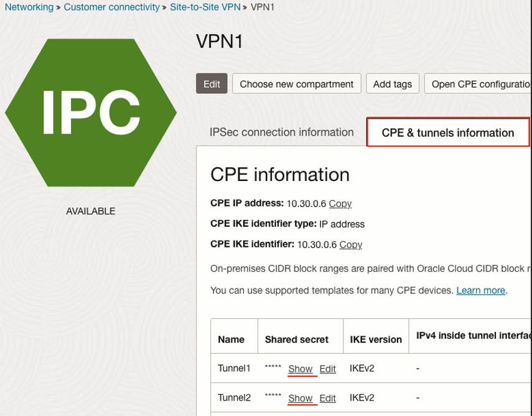Switch to IPSec connection information tab
The image size is (532, 416).
tap(281, 132)
